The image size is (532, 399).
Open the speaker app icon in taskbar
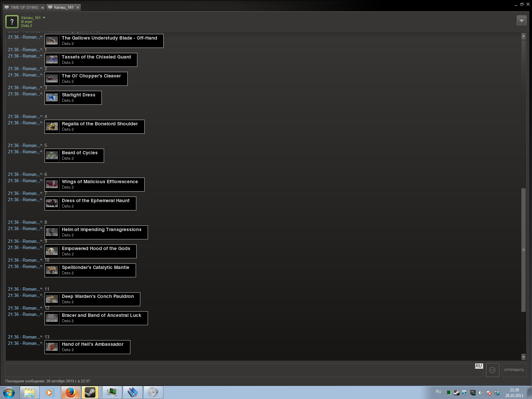[153, 393]
